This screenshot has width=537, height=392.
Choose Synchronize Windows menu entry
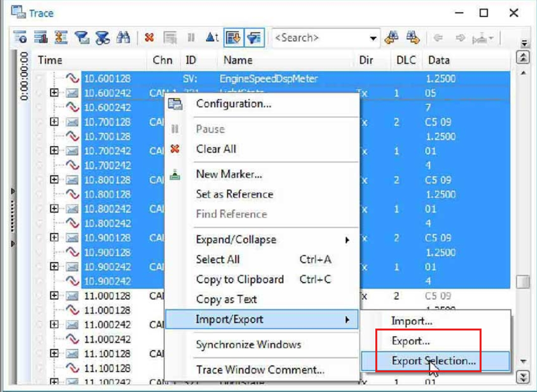262,344
